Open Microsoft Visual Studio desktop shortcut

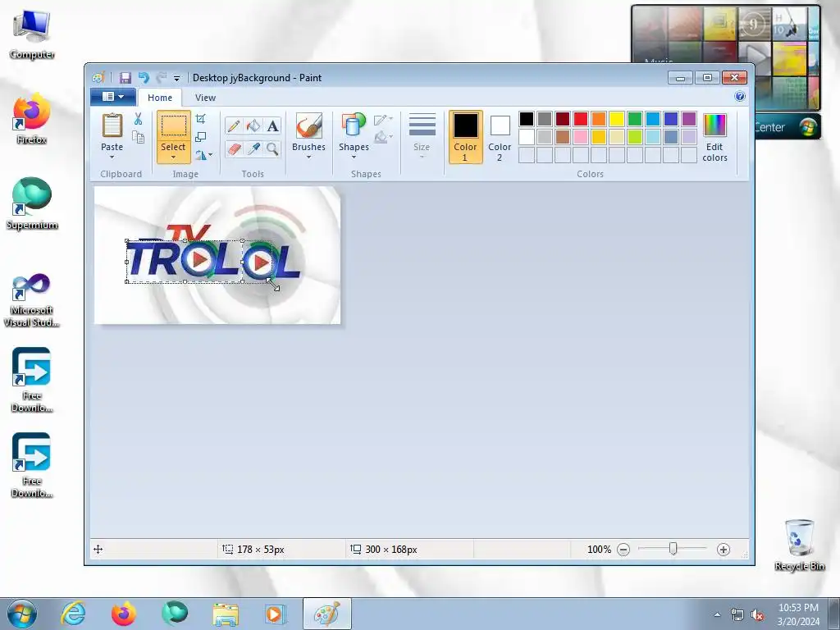coord(32,300)
